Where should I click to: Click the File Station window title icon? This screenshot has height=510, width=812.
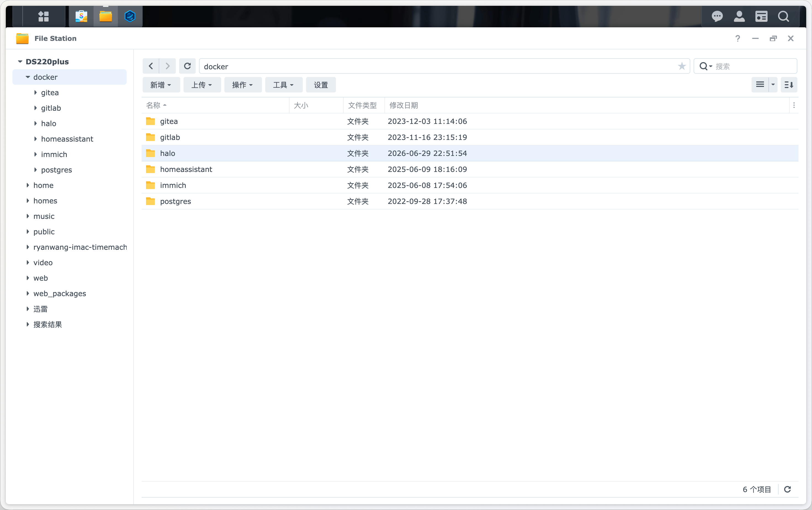point(22,38)
